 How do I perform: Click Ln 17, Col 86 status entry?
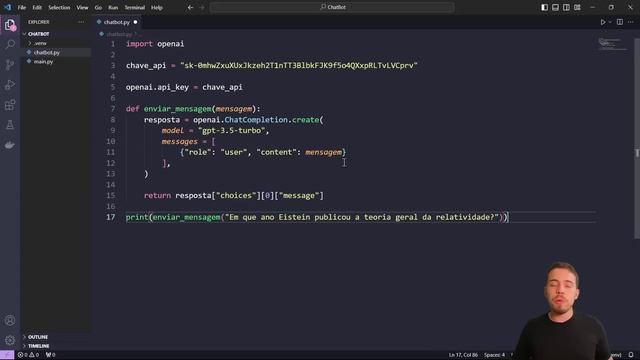[463, 355]
